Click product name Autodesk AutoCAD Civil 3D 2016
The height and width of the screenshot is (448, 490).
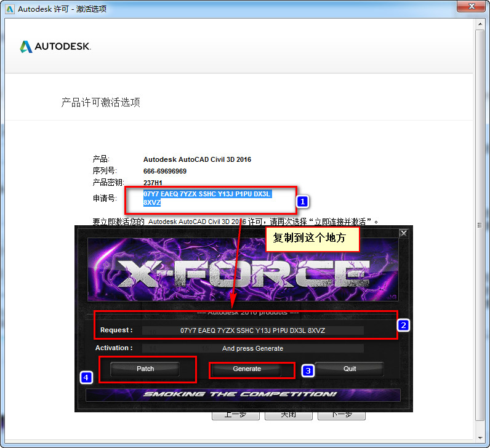[197, 159]
